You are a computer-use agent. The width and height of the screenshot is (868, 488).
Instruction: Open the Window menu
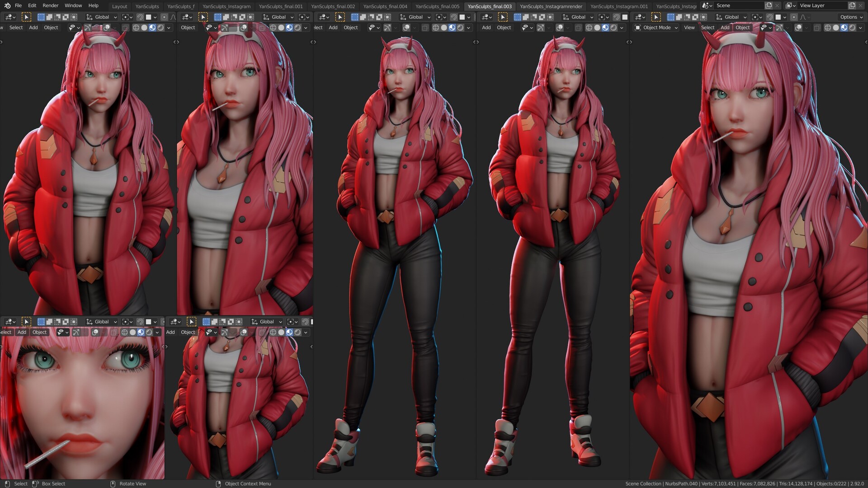pyautogui.click(x=73, y=5)
